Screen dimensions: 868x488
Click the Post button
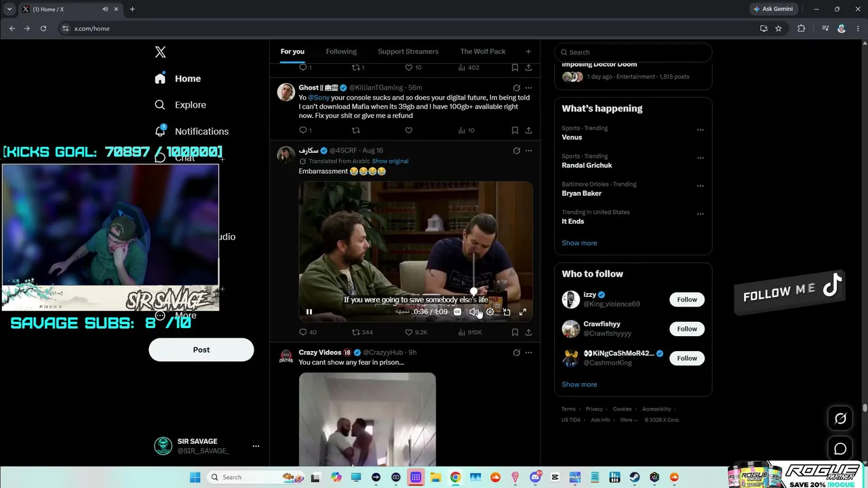click(201, 350)
